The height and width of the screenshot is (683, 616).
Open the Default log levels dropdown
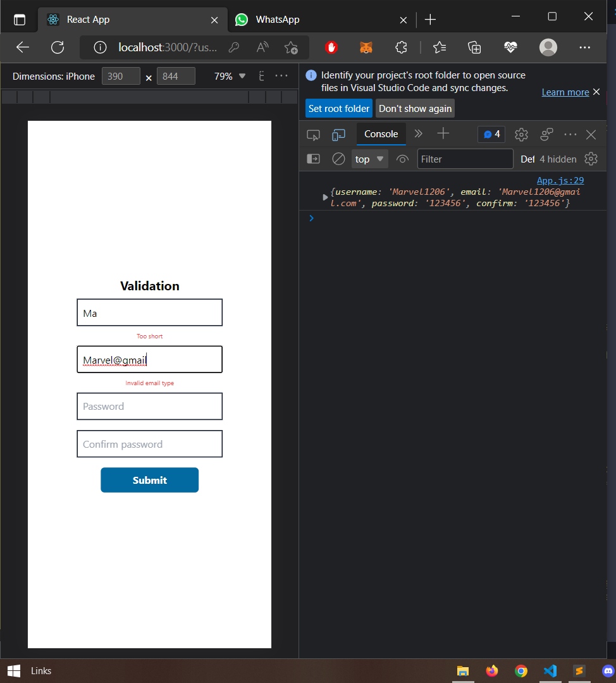coord(527,159)
